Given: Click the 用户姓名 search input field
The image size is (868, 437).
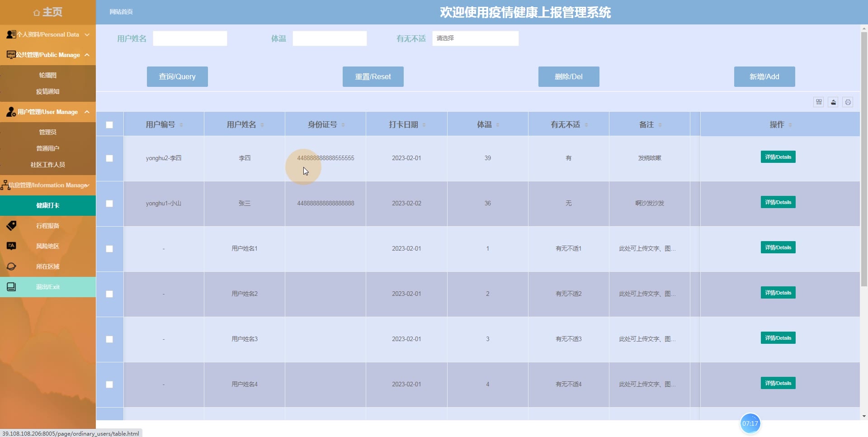Looking at the screenshot, I should click(x=190, y=38).
